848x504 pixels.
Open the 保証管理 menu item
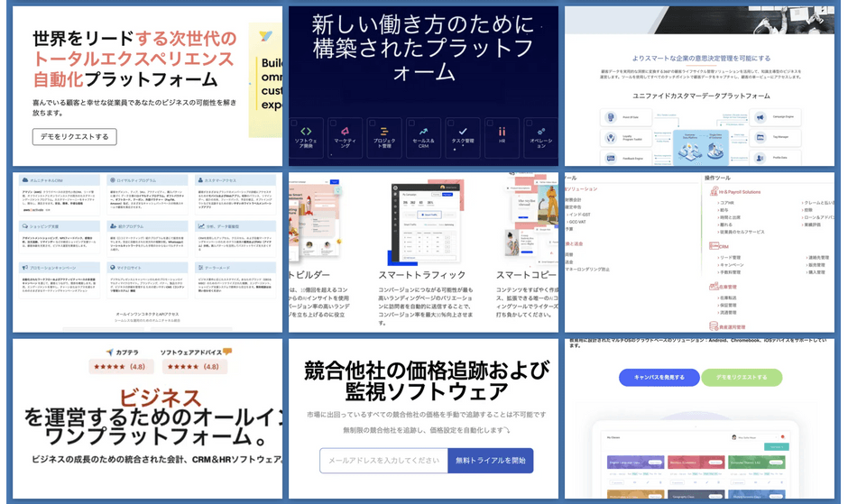(x=727, y=305)
